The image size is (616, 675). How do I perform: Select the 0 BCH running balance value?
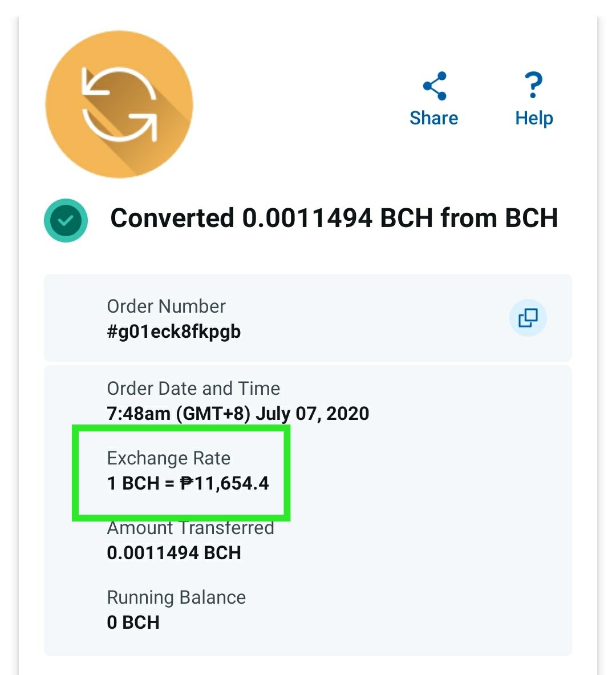(x=133, y=623)
